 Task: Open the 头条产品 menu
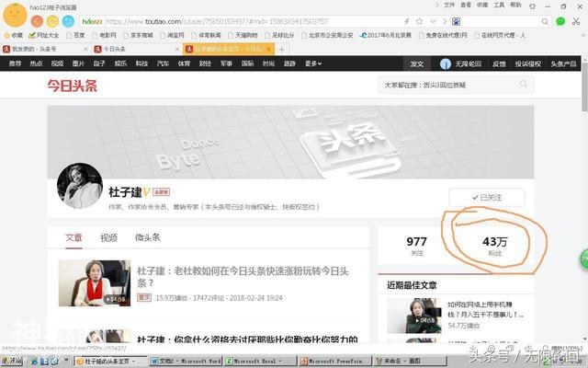coord(563,64)
